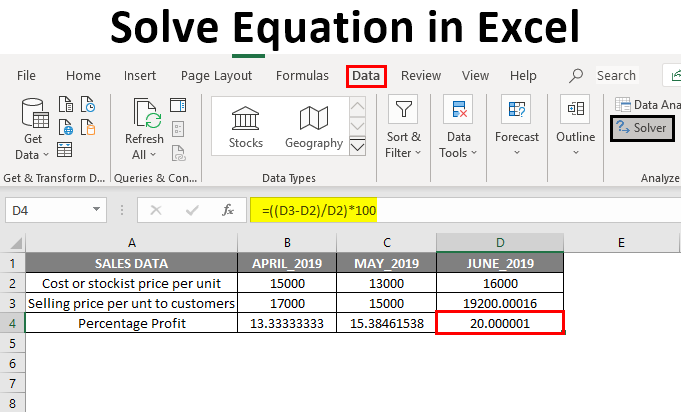Click cell SALES DATA
The width and height of the screenshot is (681, 412).
[132, 263]
